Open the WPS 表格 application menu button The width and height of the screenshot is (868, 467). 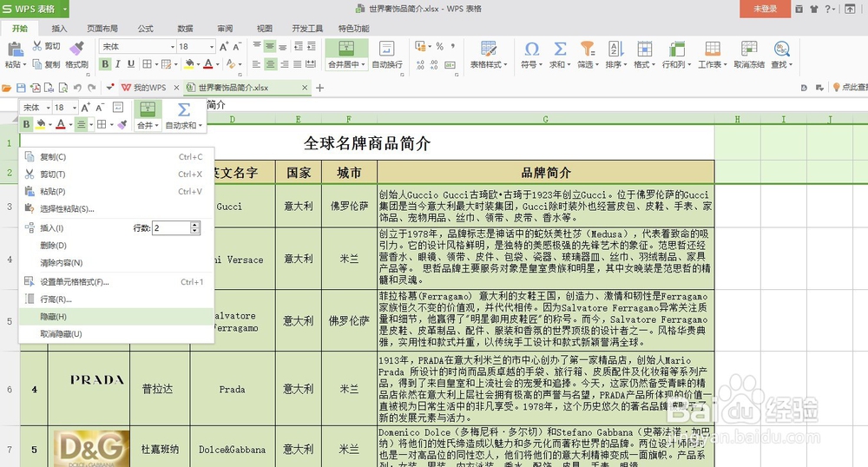click(x=35, y=9)
